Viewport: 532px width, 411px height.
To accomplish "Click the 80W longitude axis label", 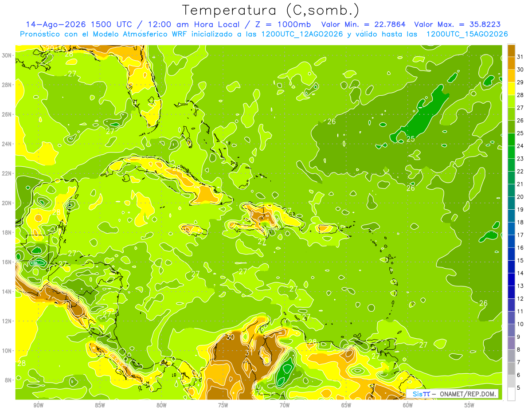I will [161, 405].
